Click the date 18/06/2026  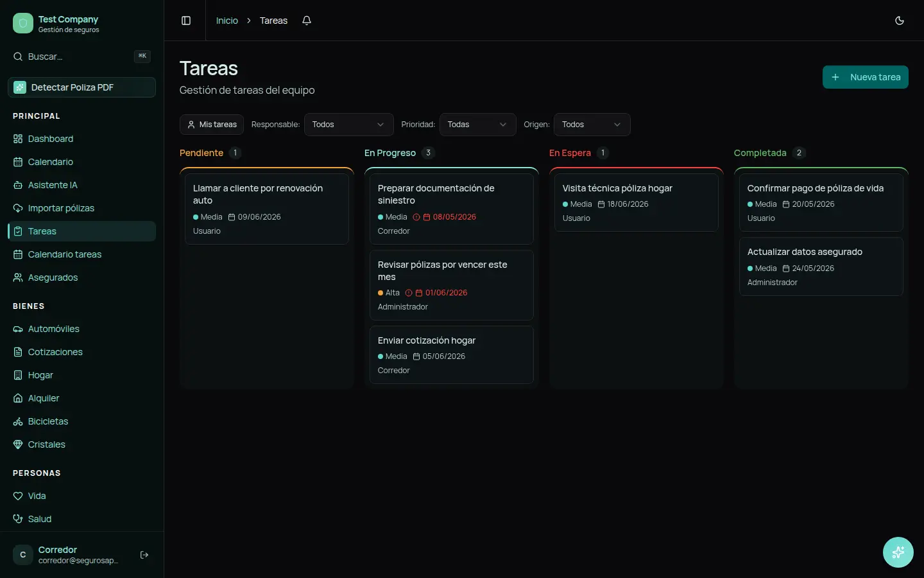[x=628, y=204]
